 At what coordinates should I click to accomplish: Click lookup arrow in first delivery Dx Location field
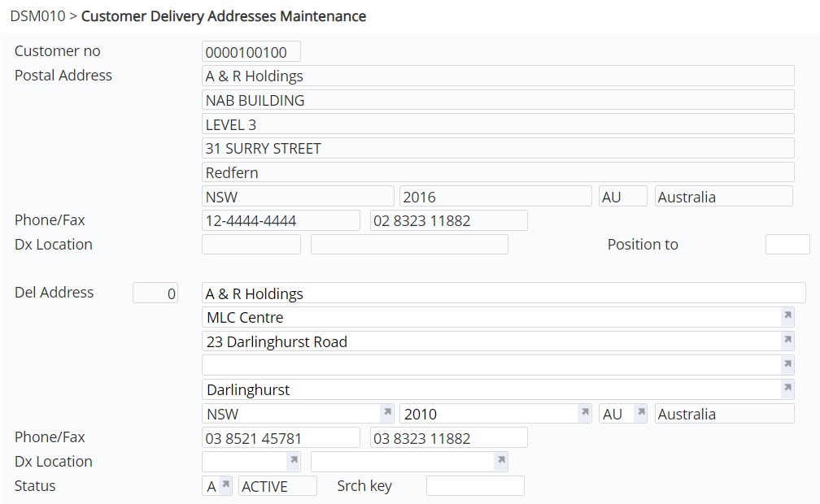tap(294, 461)
